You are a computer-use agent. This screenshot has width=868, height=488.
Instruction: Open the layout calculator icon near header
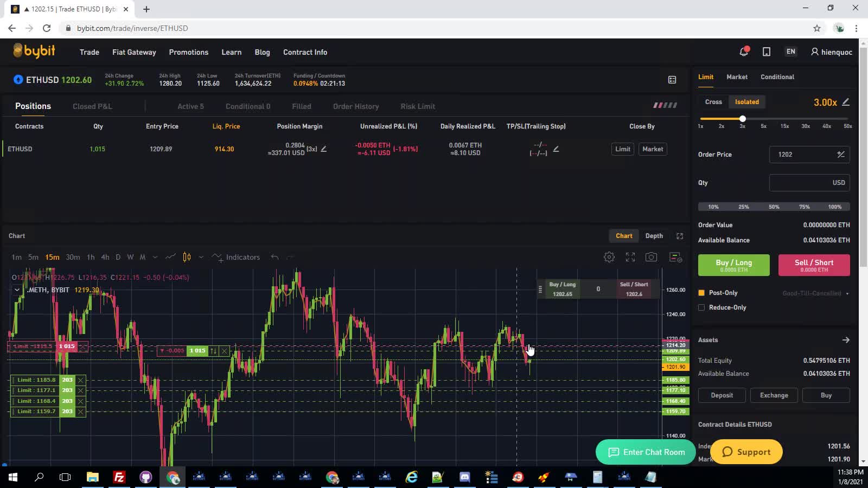point(672,80)
